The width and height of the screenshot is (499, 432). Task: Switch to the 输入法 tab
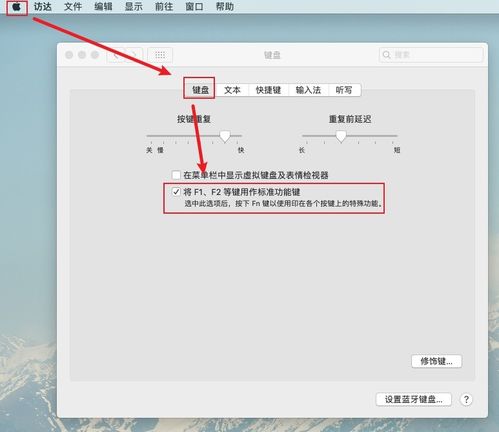tap(308, 90)
